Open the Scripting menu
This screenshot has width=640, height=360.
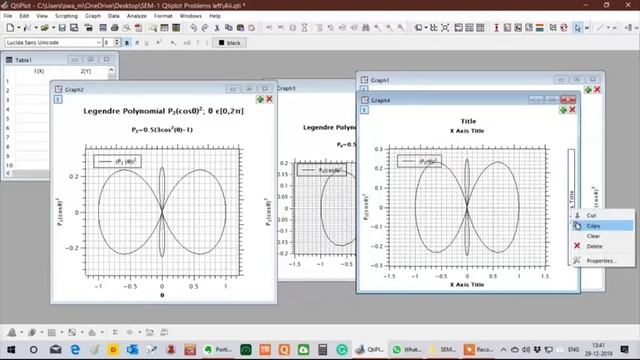(66, 16)
